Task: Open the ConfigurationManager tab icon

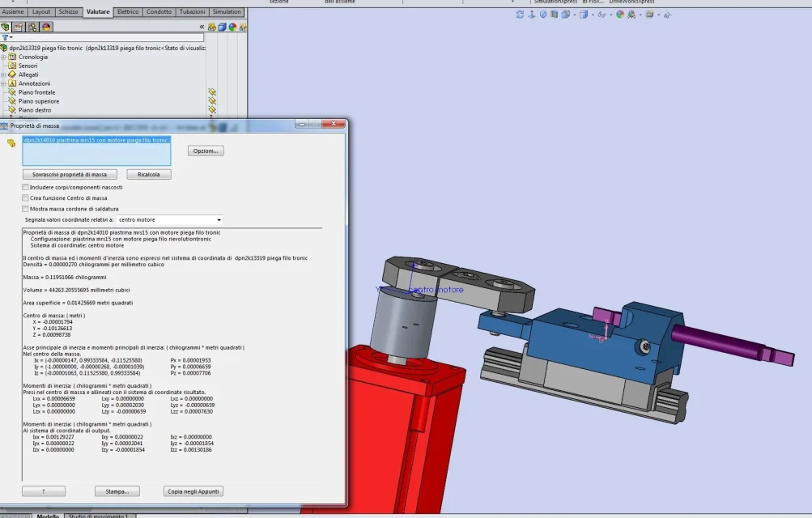Action: point(32,27)
